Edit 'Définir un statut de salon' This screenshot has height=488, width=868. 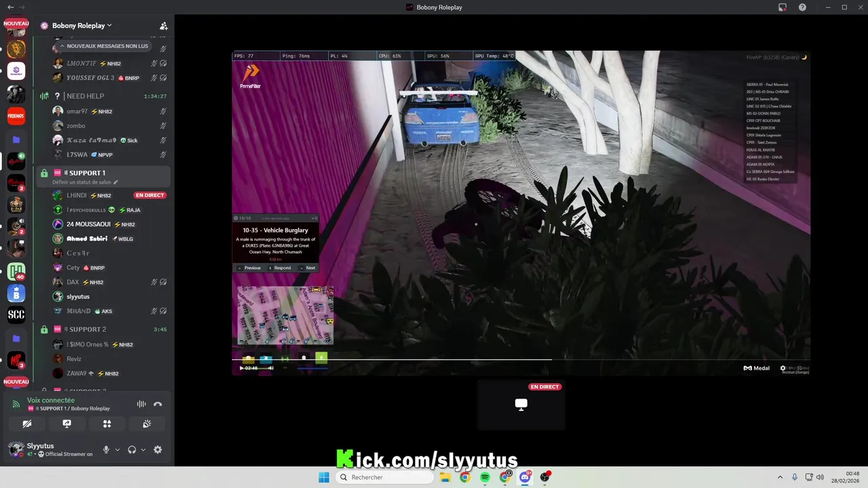pos(85,182)
